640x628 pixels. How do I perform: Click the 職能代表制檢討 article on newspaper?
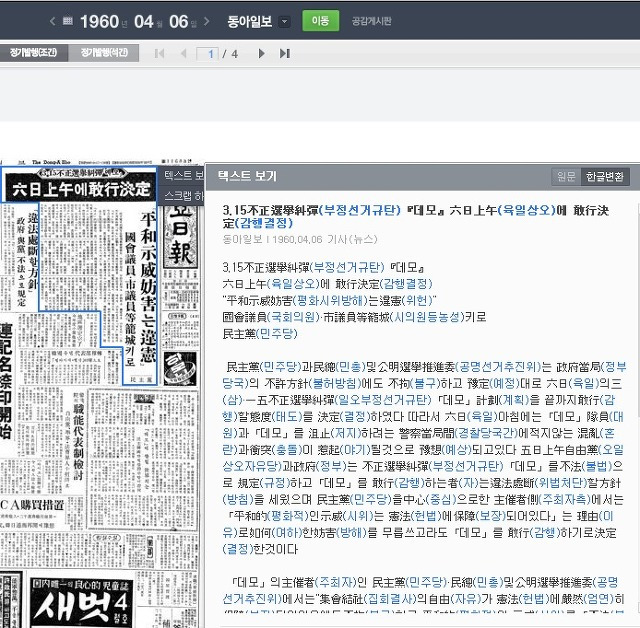click(x=78, y=441)
